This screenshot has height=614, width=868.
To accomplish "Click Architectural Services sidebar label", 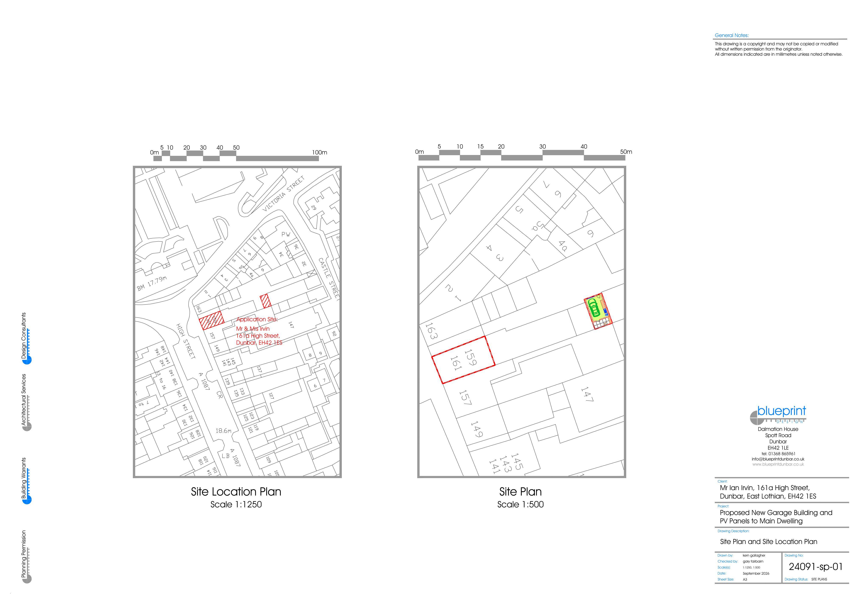I will coord(24,400).
